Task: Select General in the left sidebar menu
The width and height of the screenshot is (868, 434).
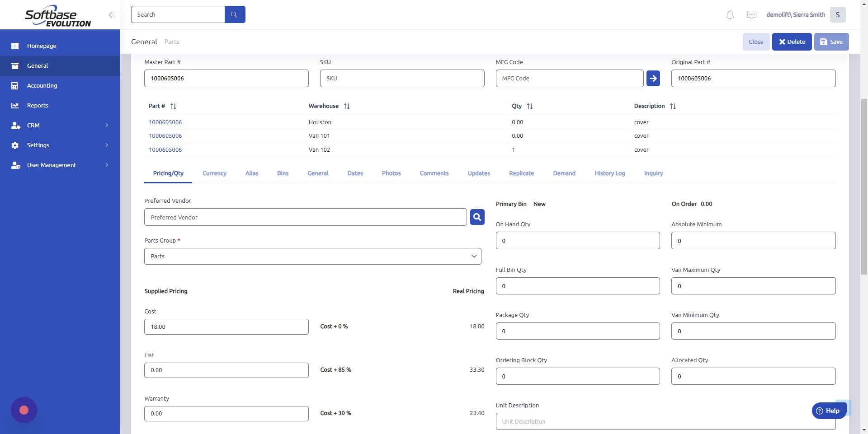Action: [60, 65]
